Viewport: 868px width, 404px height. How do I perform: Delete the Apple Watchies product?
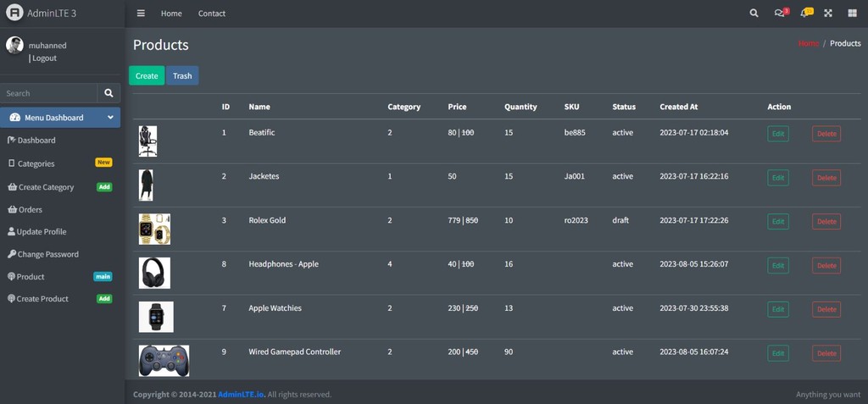point(826,309)
